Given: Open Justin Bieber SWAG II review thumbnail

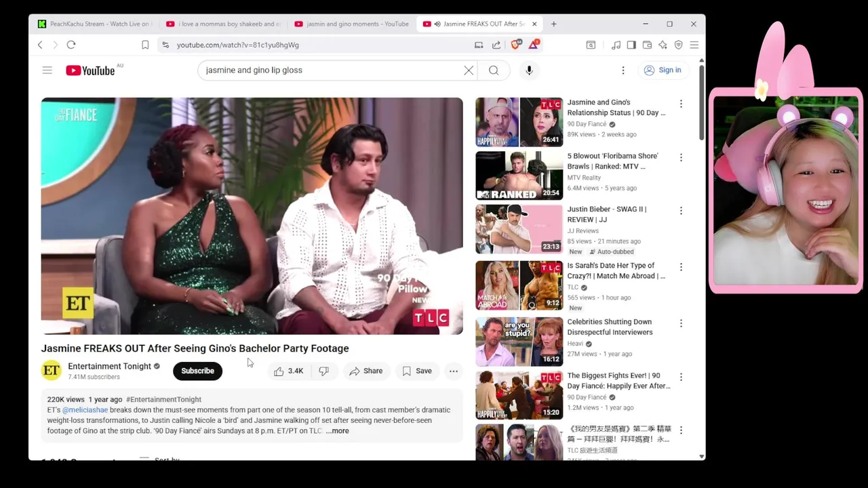Looking at the screenshot, I should [x=519, y=229].
